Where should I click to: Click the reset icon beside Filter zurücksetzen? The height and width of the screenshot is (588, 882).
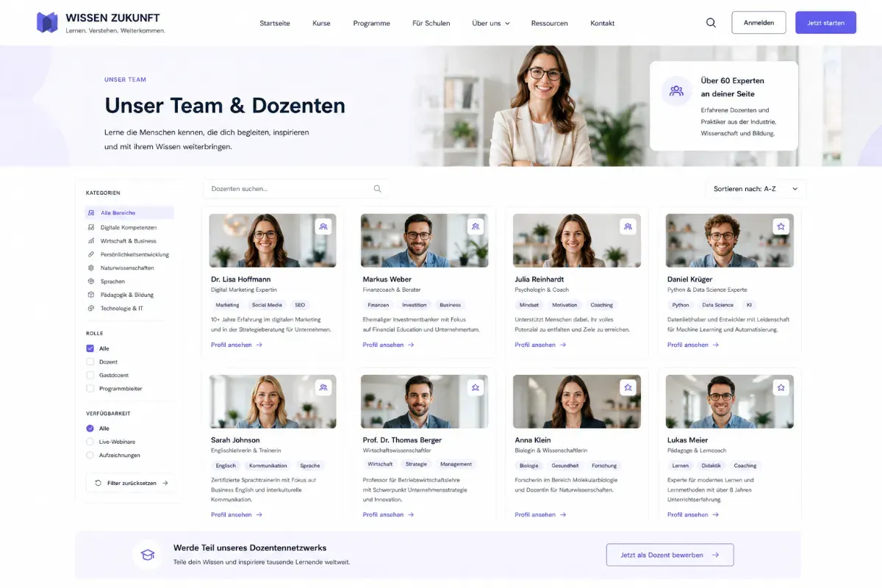tap(98, 483)
